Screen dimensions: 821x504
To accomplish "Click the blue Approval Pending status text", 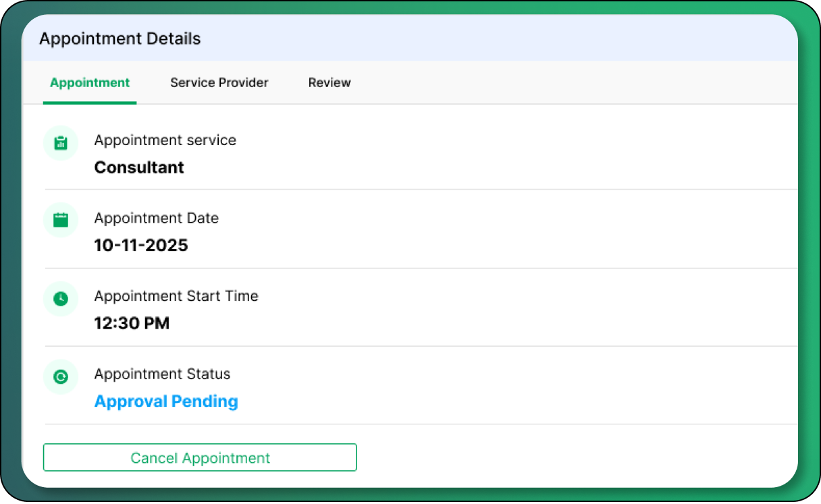I will point(166,401).
